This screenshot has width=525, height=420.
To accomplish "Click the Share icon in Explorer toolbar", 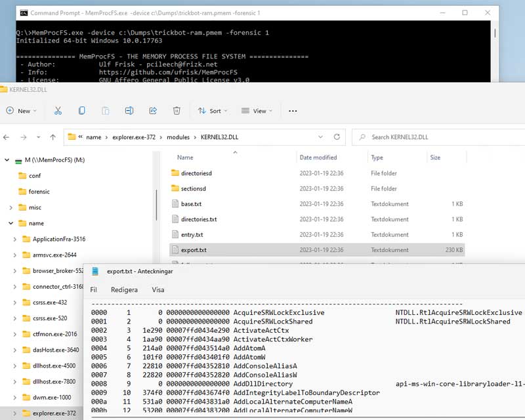I will click(153, 111).
